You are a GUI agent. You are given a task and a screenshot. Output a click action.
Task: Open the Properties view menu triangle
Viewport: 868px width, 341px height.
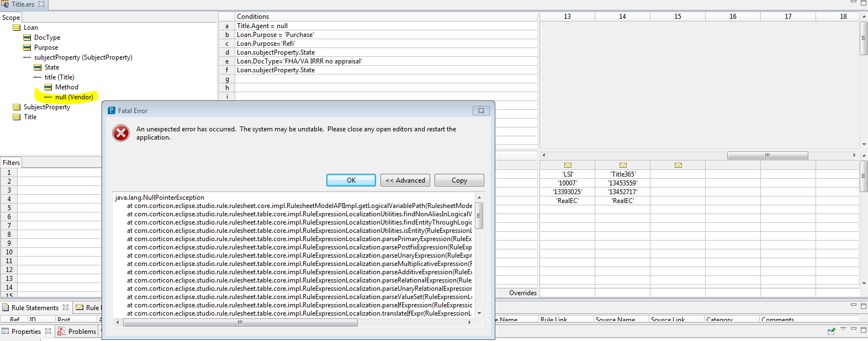[x=843, y=329]
